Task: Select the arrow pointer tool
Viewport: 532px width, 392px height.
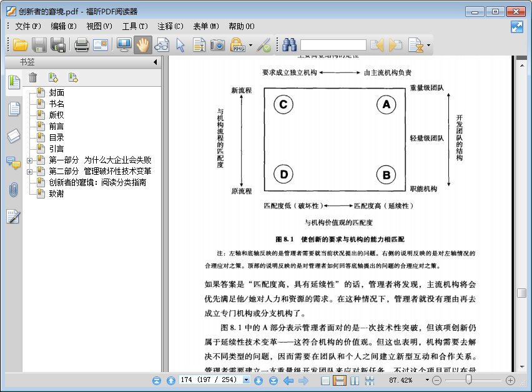Action: point(180,45)
